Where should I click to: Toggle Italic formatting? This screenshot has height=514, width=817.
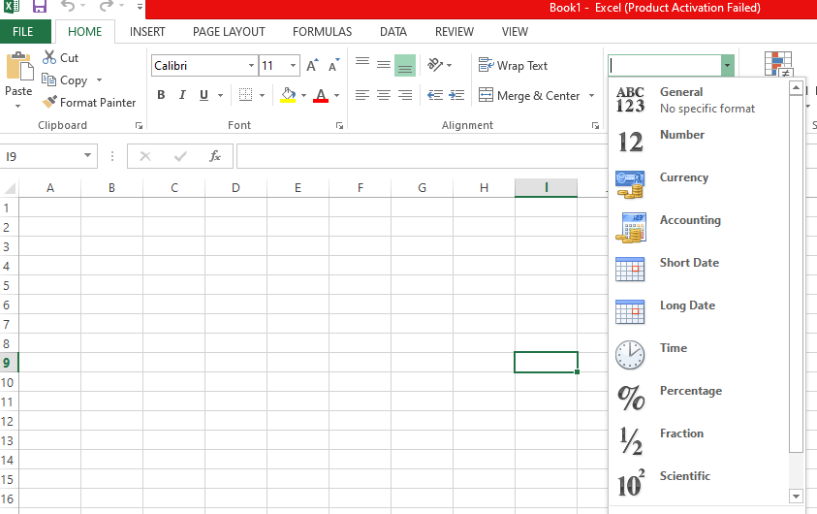183,96
